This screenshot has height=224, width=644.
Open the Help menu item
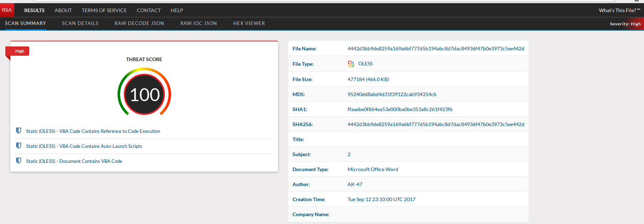177,10
